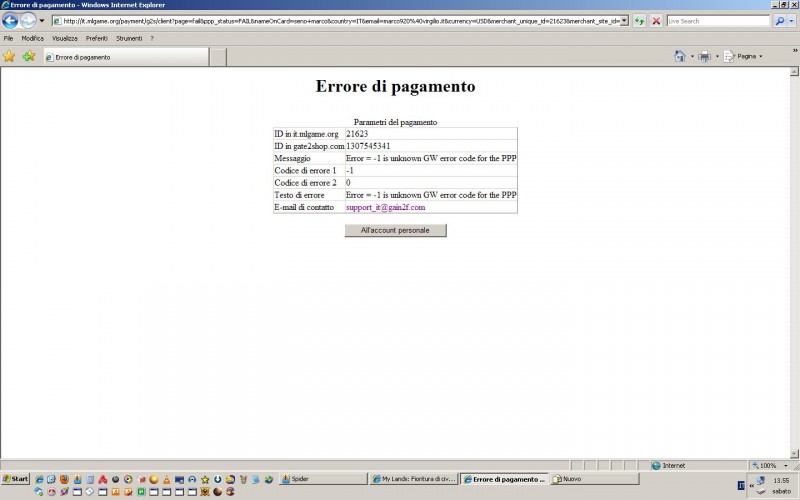
Task: Open Favorites Center star icon
Action: pyautogui.click(x=9, y=56)
